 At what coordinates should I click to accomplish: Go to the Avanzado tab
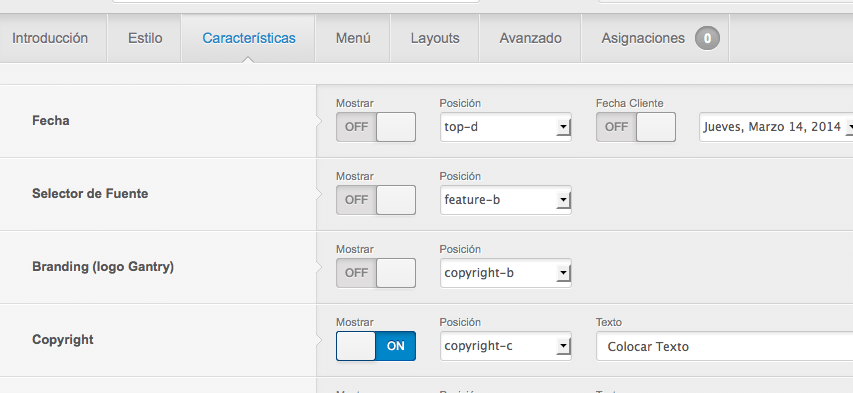[x=530, y=38]
